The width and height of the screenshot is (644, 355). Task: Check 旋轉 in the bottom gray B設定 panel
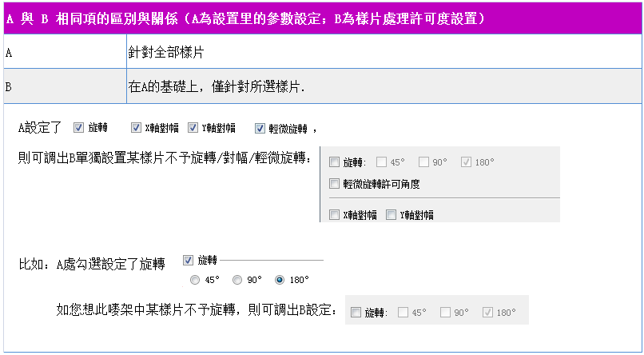click(x=356, y=313)
